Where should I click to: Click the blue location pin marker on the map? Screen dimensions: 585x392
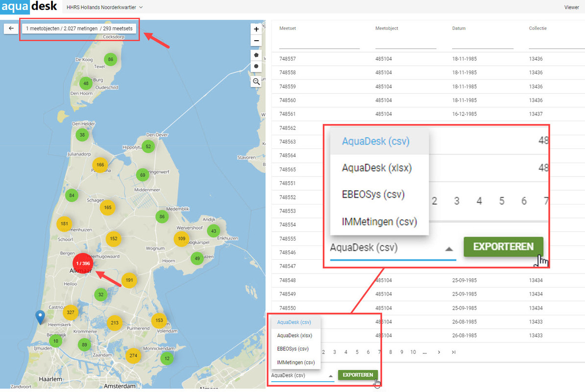click(40, 317)
